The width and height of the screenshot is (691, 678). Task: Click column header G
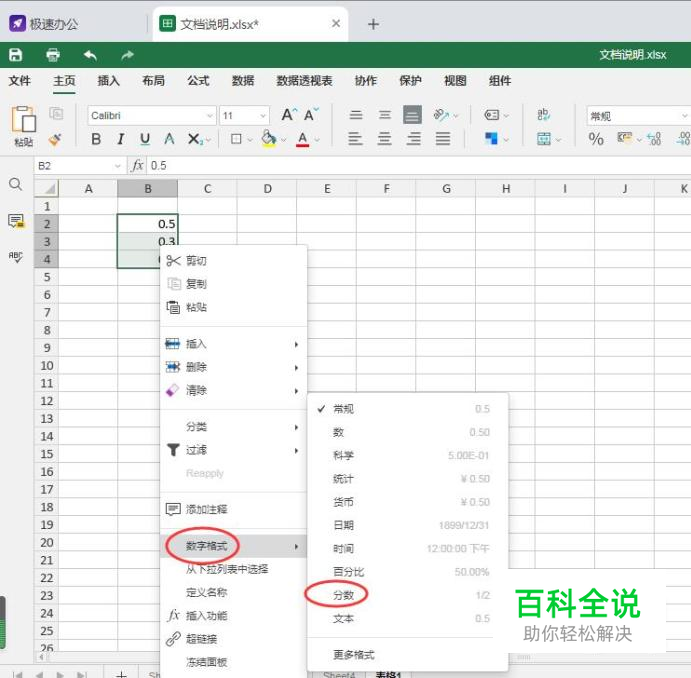pyautogui.click(x=446, y=189)
